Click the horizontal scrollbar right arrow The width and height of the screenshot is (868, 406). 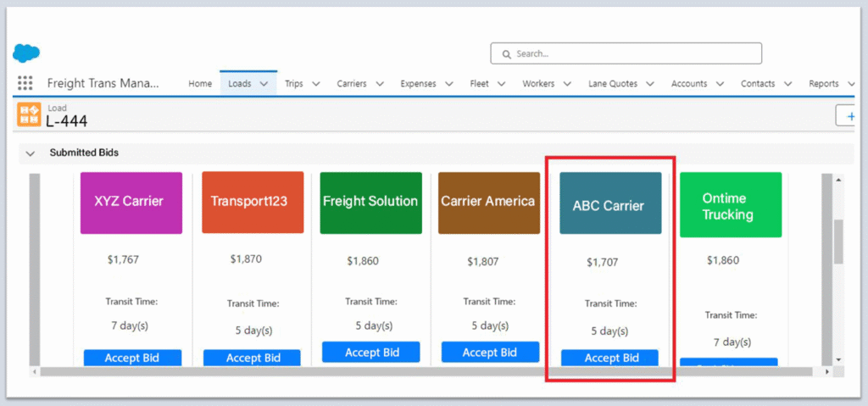[827, 372]
